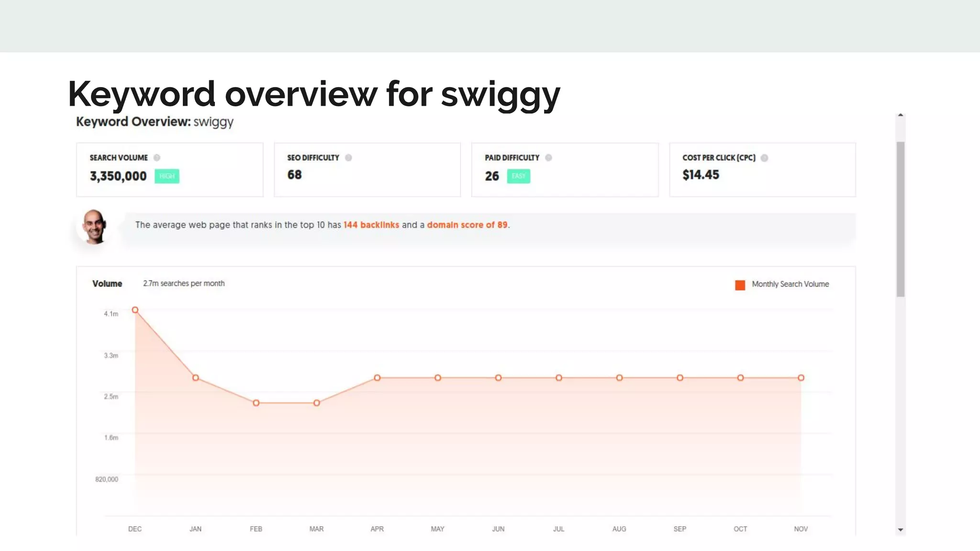Select the JAN data point on chart
The image size is (980, 551).
pyautogui.click(x=195, y=378)
